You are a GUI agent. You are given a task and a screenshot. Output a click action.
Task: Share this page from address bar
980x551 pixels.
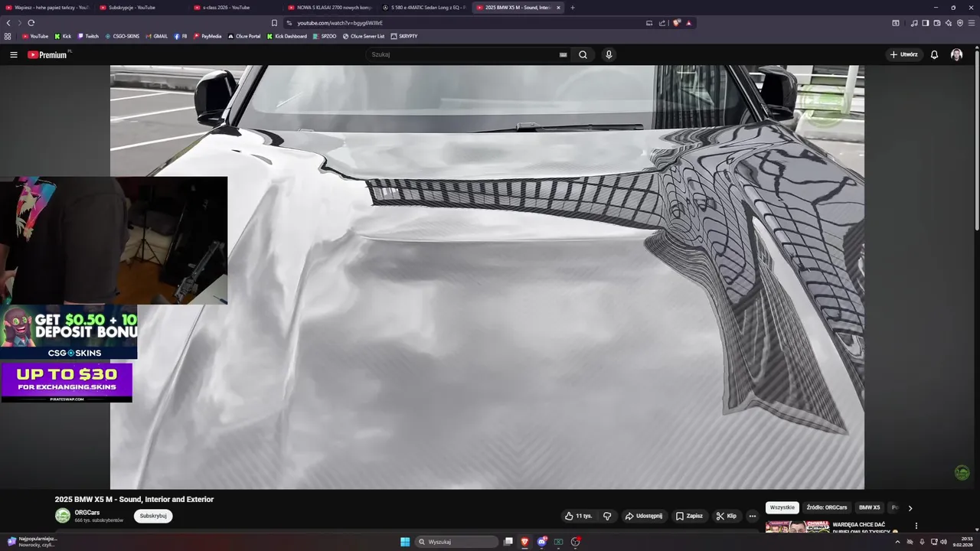pos(662,23)
